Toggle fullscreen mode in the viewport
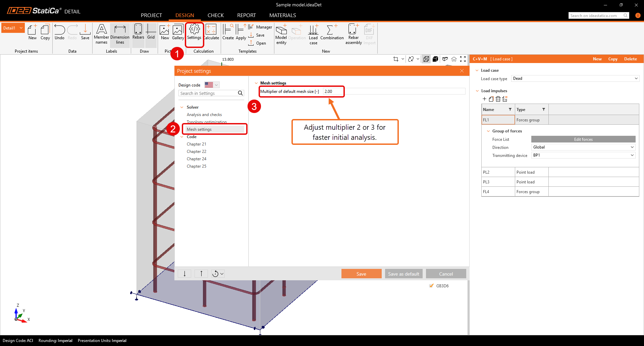Viewport: 644px width, 346px height. coord(463,59)
